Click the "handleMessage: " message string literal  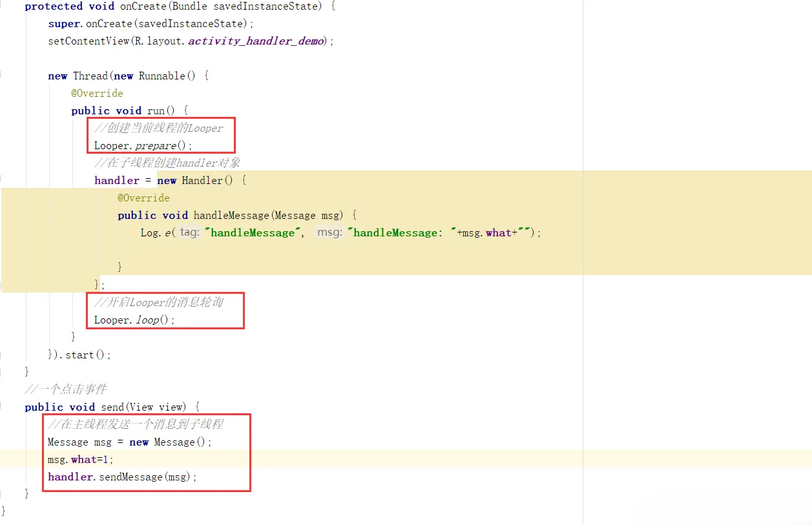point(402,232)
